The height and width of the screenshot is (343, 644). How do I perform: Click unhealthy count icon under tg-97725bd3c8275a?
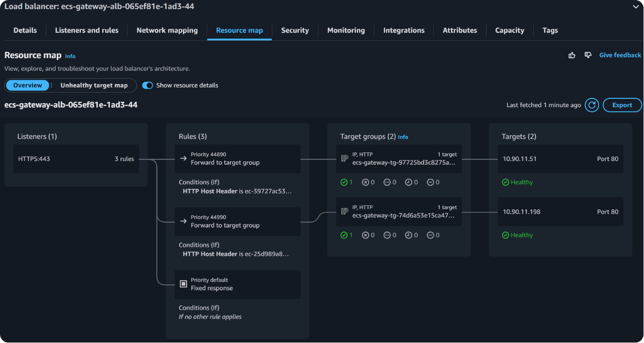365,182
